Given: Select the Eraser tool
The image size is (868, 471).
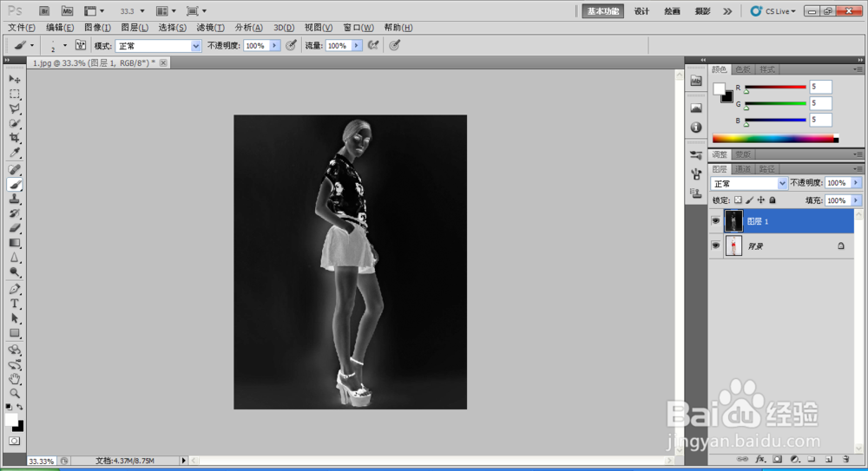Looking at the screenshot, I should 15,228.
